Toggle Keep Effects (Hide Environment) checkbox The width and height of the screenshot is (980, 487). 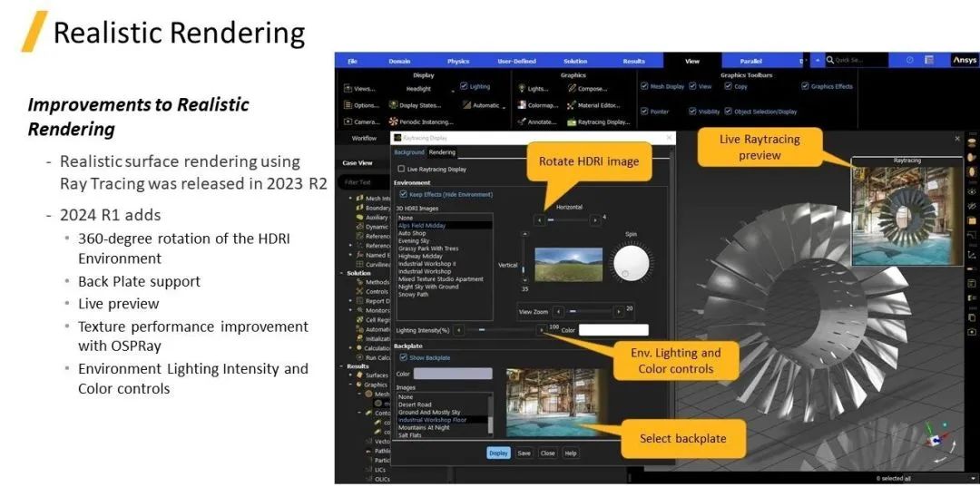point(403,194)
